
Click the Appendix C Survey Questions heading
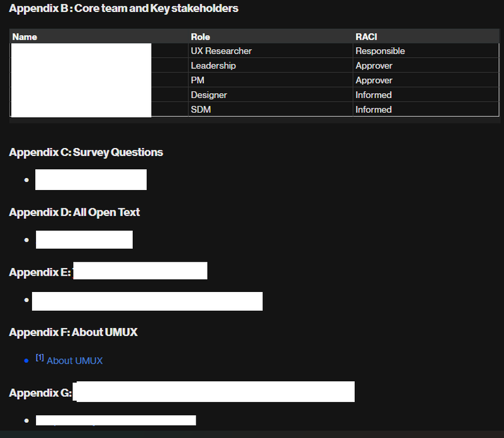point(86,152)
